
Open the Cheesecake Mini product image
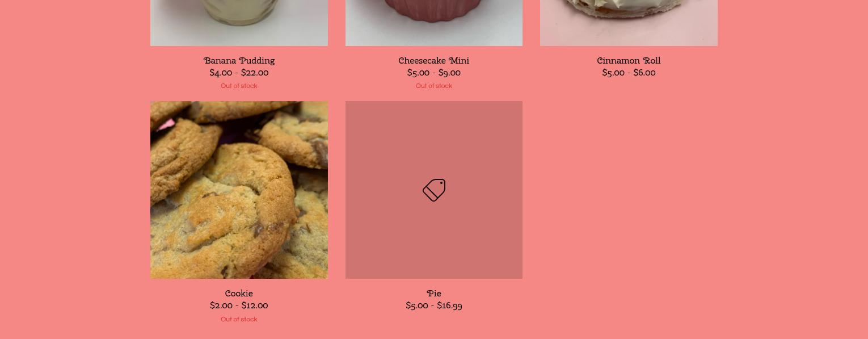[x=434, y=23]
